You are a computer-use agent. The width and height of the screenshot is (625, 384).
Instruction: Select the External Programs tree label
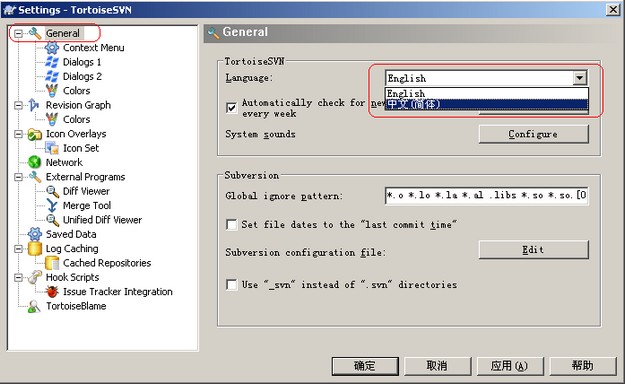[x=85, y=177]
